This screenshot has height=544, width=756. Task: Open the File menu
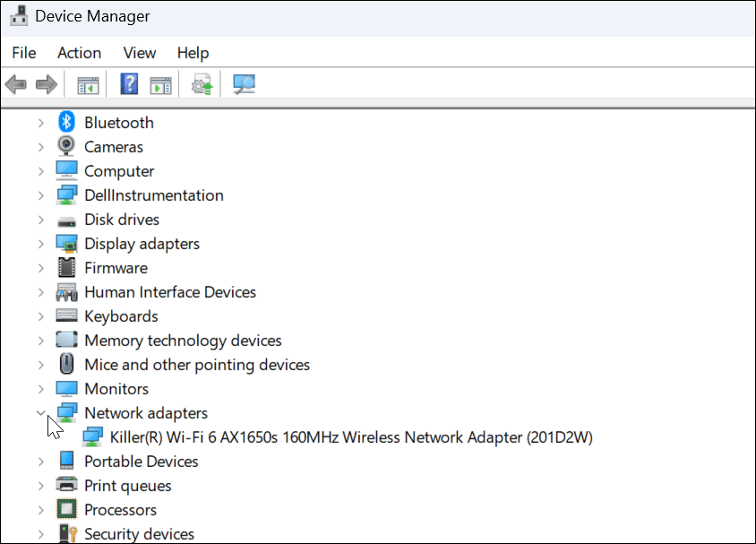[23, 53]
